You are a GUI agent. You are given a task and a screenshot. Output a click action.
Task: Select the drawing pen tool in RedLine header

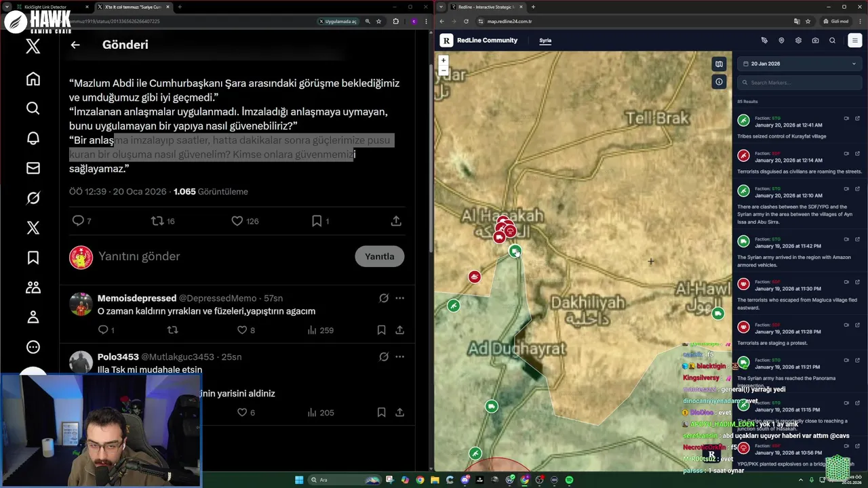coord(764,41)
